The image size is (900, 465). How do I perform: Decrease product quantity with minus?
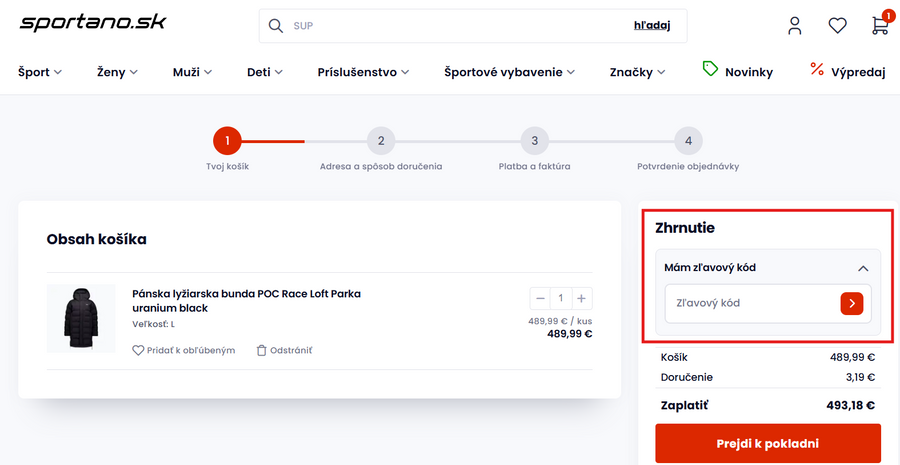pyautogui.click(x=541, y=298)
